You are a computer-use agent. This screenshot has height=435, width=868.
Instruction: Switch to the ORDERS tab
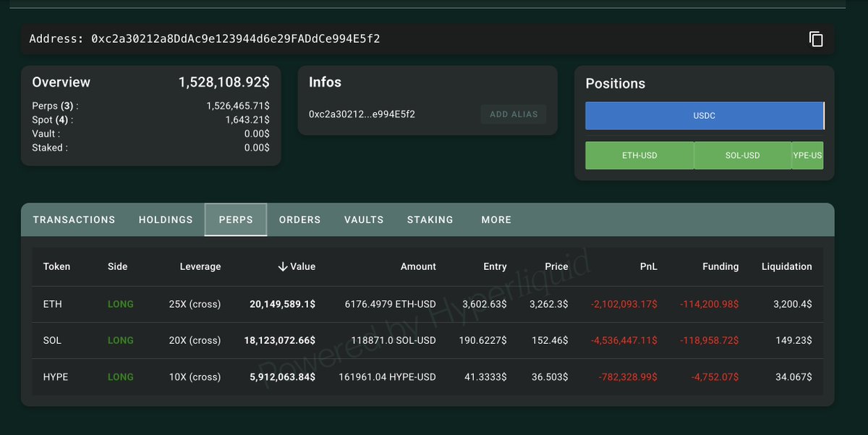tap(299, 219)
